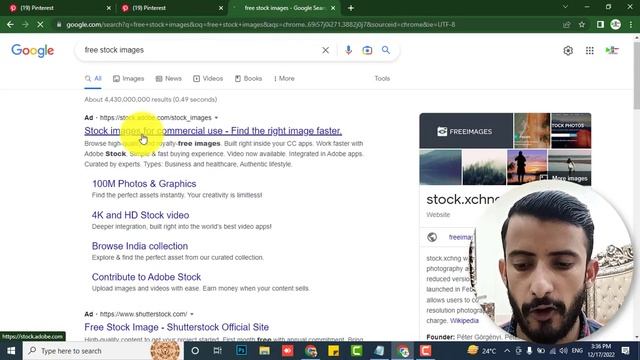Click the blue search magnifier button
The height and width of the screenshot is (360, 640).
[x=386, y=50]
